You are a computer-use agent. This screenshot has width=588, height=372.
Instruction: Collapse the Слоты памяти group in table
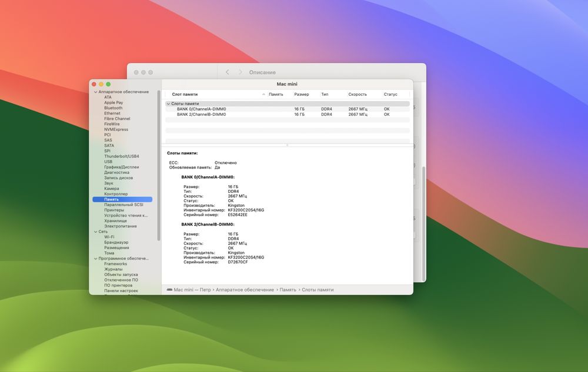click(x=168, y=104)
